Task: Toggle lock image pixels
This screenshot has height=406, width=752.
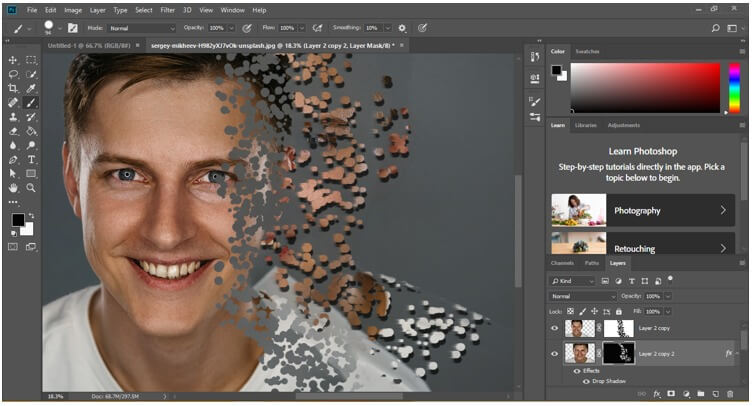Action: coord(583,312)
